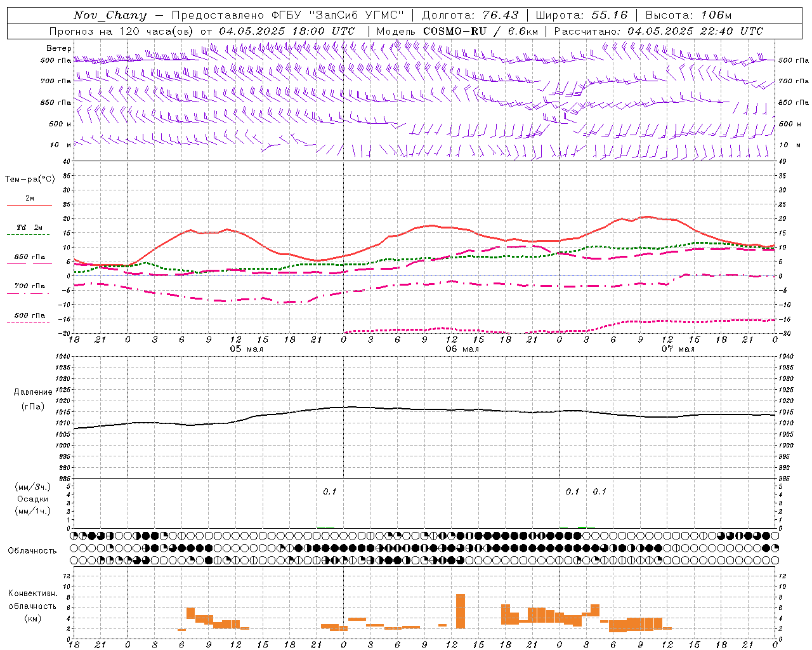812x650 pixels.
Task: Click the 850 гПа temperature legend label
Action: (29, 257)
